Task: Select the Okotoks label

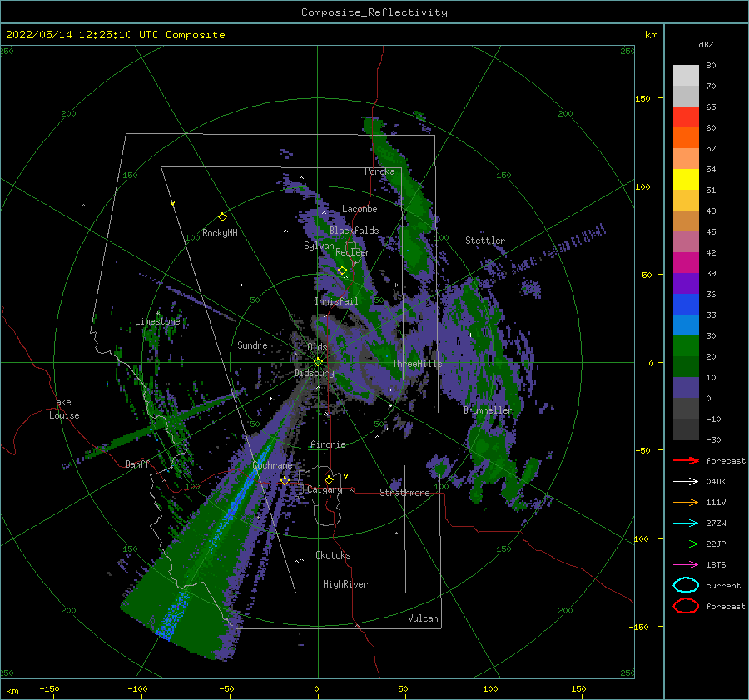Action: pos(333,555)
